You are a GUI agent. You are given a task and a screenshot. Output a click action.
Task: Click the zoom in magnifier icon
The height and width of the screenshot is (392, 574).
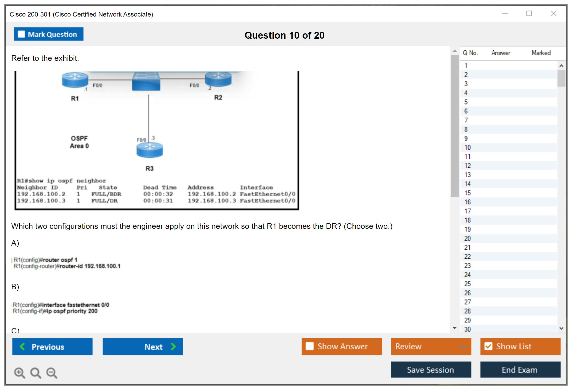19,373
